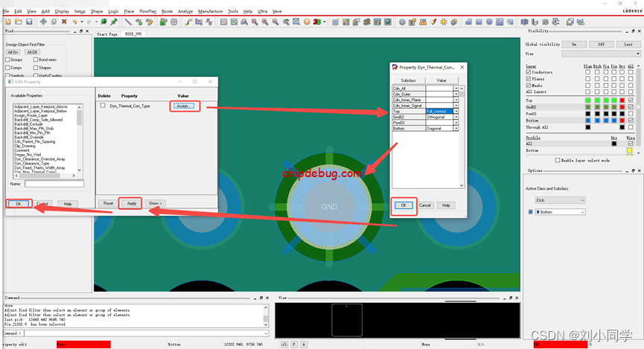This screenshot has width=644, height=349.
Task: Click the Open folder toolbar icon
Action: coord(18,22)
